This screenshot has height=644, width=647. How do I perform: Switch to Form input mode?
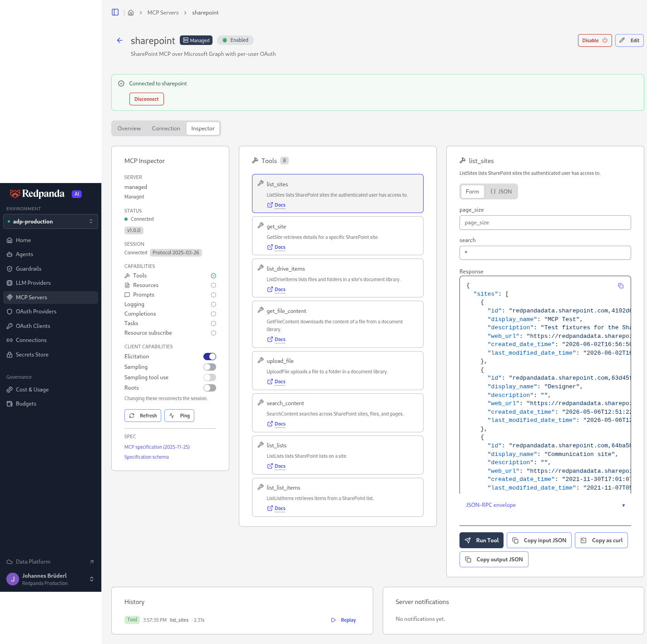(472, 192)
